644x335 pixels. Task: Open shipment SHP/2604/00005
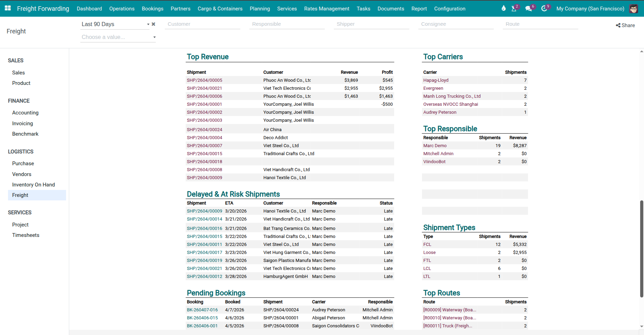tap(204, 80)
